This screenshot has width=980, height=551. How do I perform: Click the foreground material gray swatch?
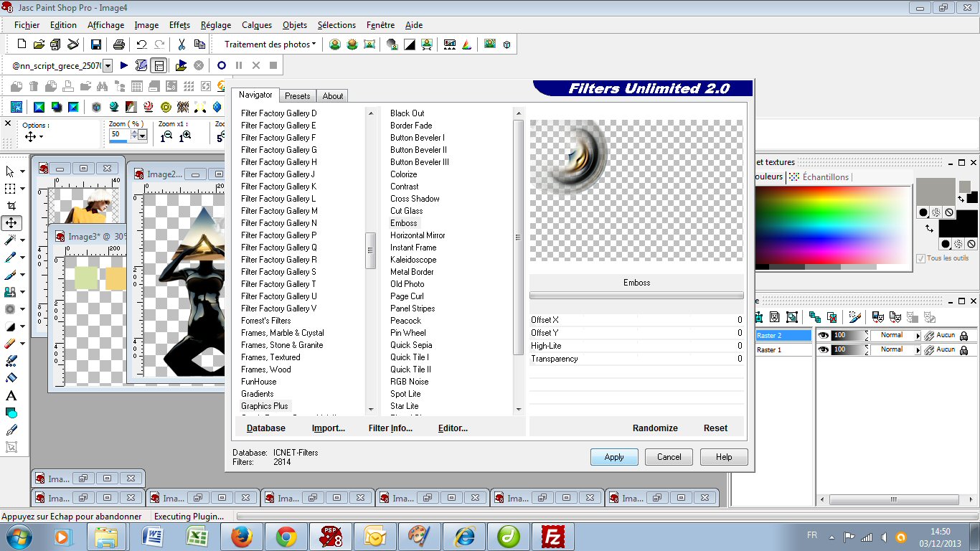936,192
